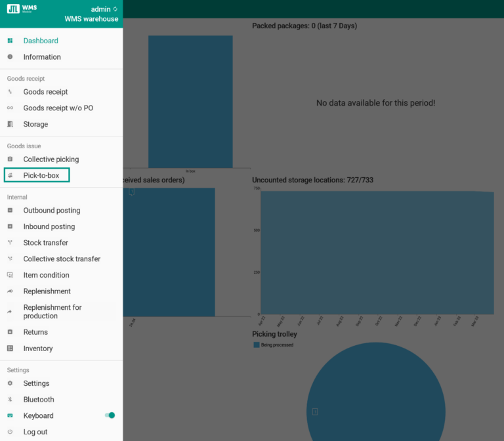The width and height of the screenshot is (504, 441).
Task: Open Pick-to-box from the menu
Action: (41, 175)
